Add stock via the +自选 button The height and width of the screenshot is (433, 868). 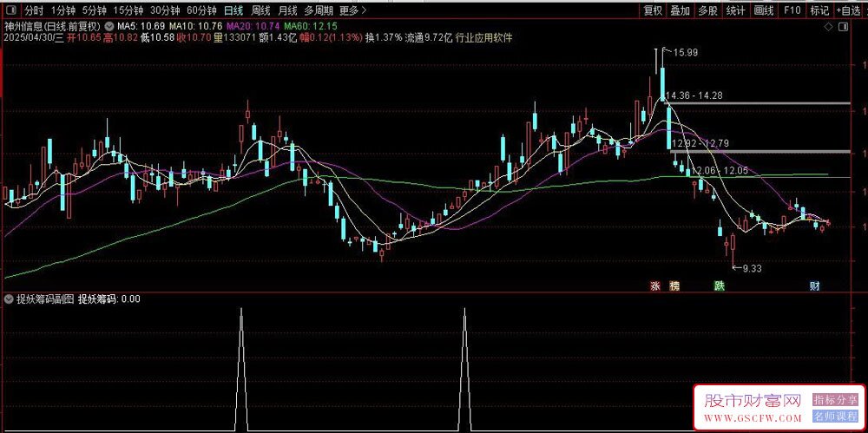click(x=851, y=10)
